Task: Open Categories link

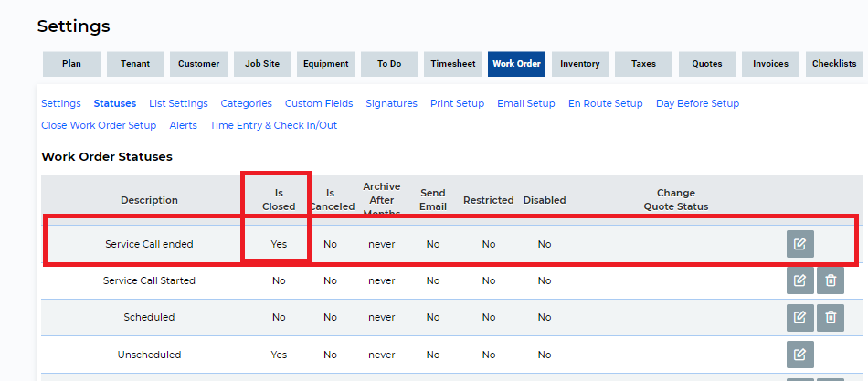Action: point(247,103)
